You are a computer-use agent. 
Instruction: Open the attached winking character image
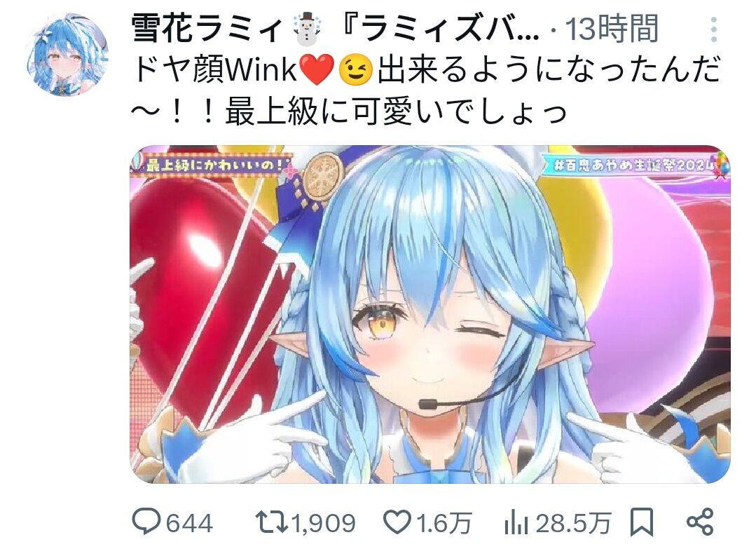430,314
